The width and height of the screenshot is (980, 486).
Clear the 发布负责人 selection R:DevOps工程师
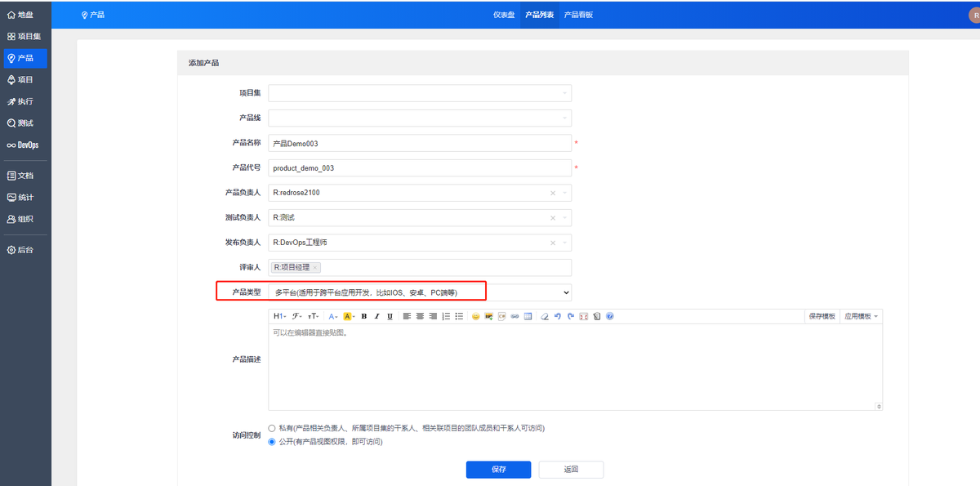pos(553,243)
